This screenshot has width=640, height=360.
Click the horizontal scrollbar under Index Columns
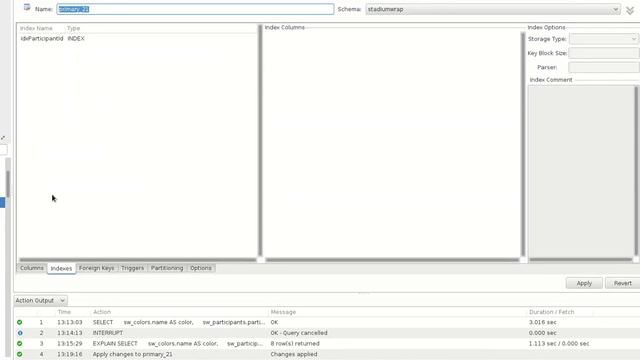(392, 260)
